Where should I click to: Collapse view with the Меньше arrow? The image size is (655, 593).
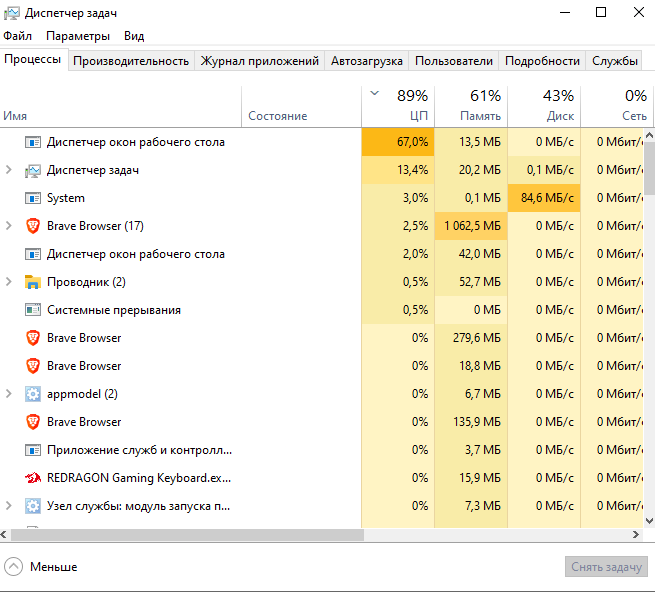tap(13, 567)
